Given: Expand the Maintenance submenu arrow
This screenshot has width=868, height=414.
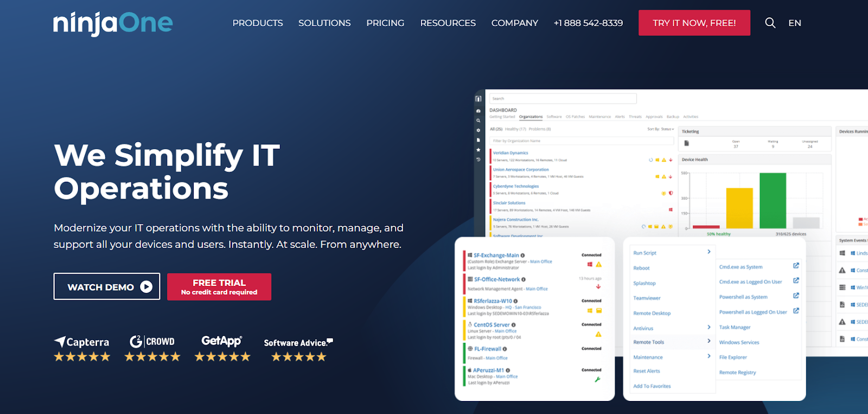Looking at the screenshot, I should pyautogui.click(x=709, y=356).
